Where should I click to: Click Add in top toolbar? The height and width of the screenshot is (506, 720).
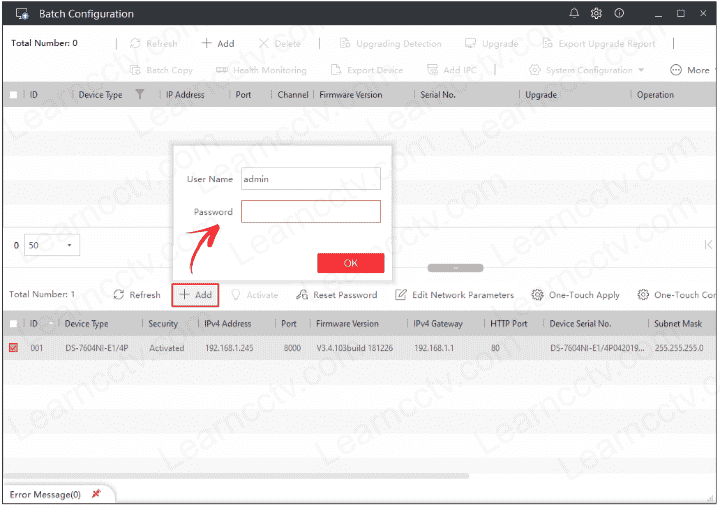click(x=218, y=44)
